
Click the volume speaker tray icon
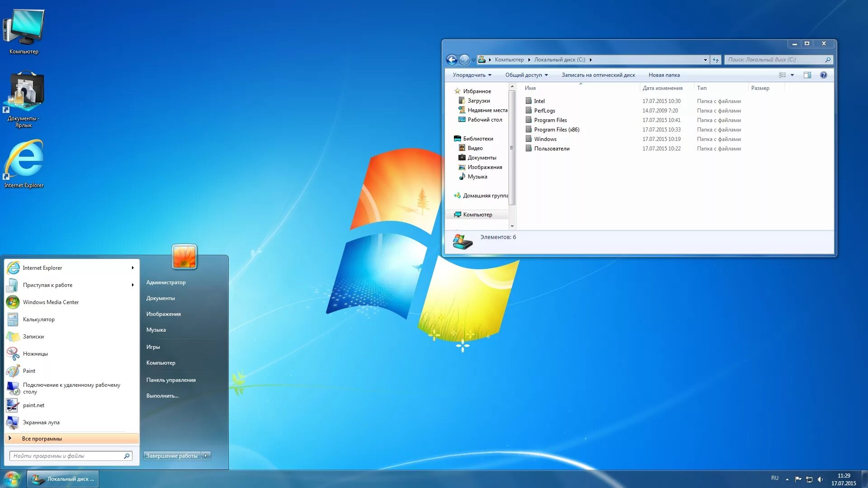click(820, 479)
